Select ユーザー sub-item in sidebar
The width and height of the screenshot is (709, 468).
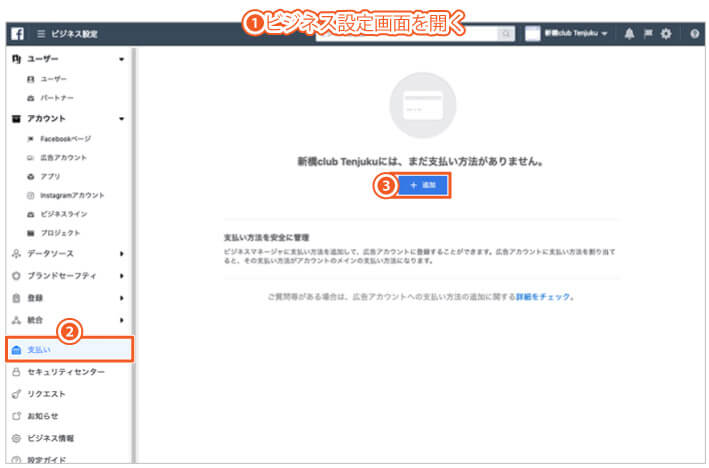(53, 79)
